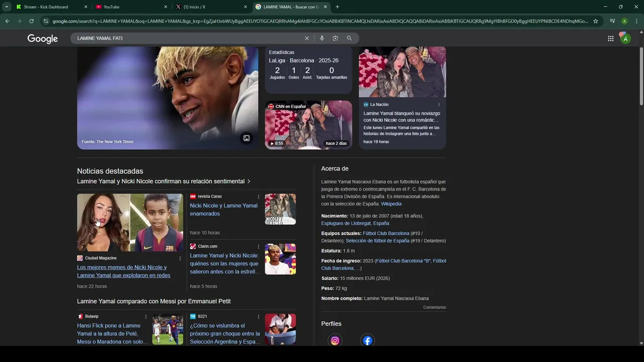The height and width of the screenshot is (362, 644).
Task: Open Chrome three-dot menu
Action: (636, 21)
